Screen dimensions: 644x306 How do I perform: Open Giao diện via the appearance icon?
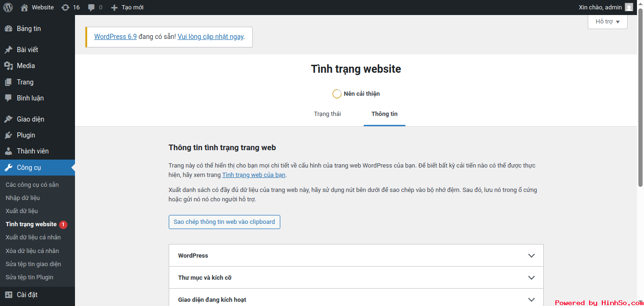coord(10,119)
